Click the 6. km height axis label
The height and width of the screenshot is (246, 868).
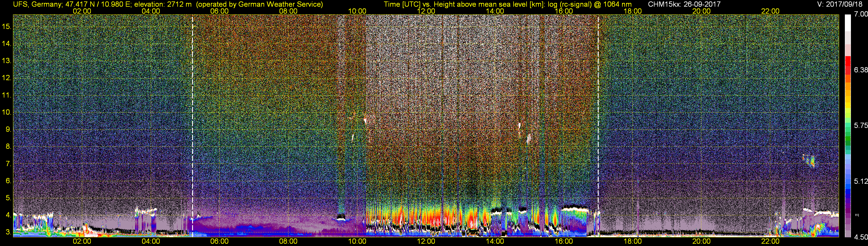(8, 181)
